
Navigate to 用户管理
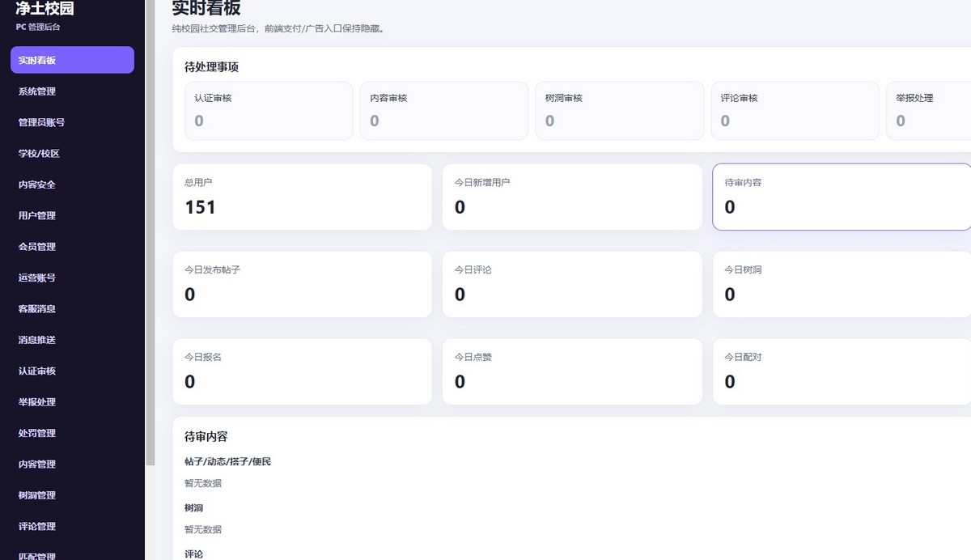click(x=72, y=215)
